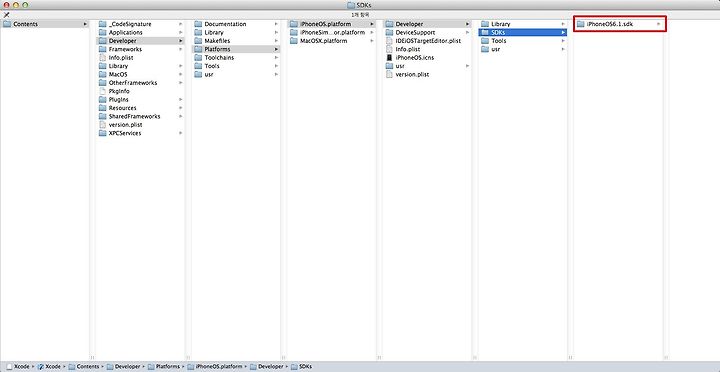
Task: Expand arrow for Library below Info.plist near MacOS
Action: pos(181,66)
